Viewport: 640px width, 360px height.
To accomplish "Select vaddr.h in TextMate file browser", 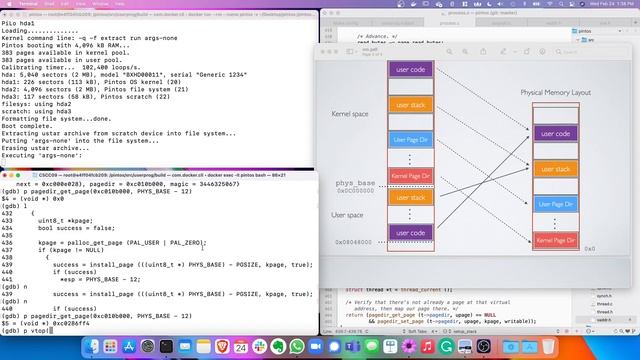I will click(x=604, y=320).
